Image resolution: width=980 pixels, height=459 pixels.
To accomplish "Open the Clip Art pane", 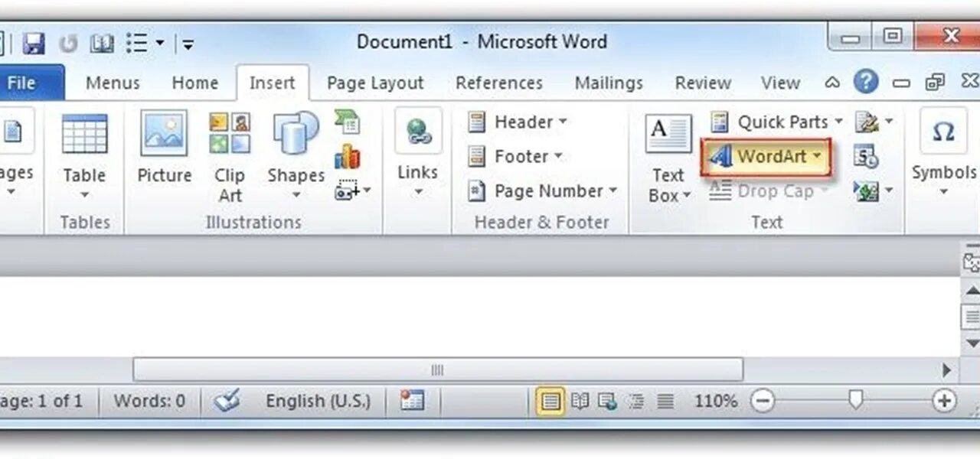I will [230, 158].
